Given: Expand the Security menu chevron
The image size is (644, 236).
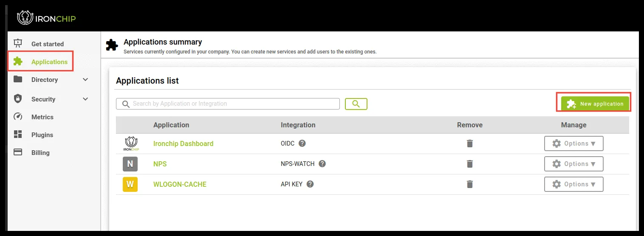Looking at the screenshot, I should point(85,99).
